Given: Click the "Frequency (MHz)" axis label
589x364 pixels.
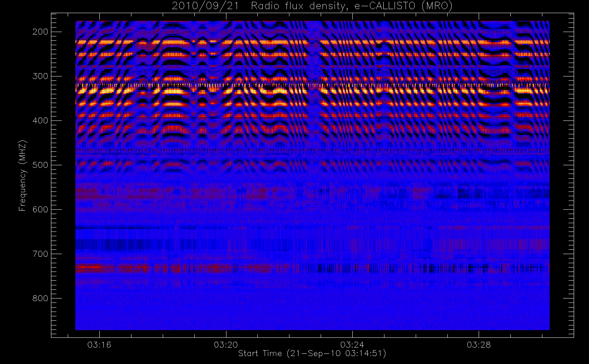Looking at the screenshot, I should click(23, 175).
